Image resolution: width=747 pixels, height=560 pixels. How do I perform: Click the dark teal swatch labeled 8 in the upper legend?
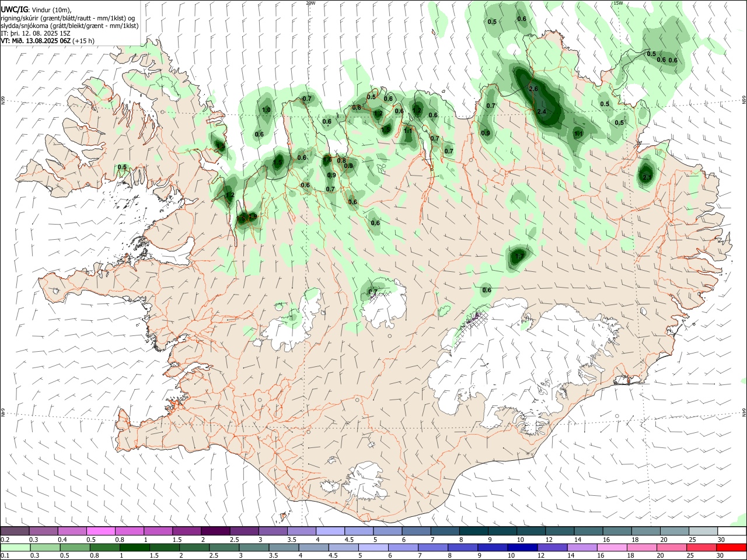coord(474,531)
